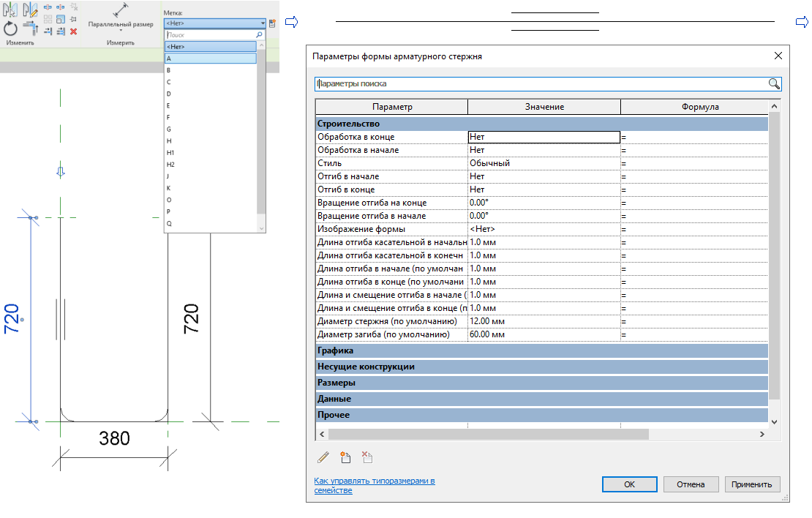
Task: Click magnifier icon in Параметры поиска field
Action: coord(774,83)
